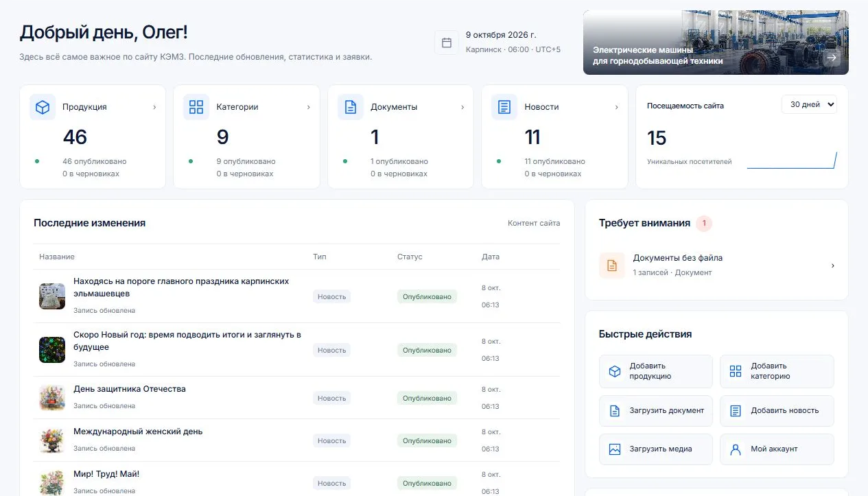This screenshot has width=868, height=496.
Task: Click the Загрузить документ quick action
Action: (x=656, y=411)
